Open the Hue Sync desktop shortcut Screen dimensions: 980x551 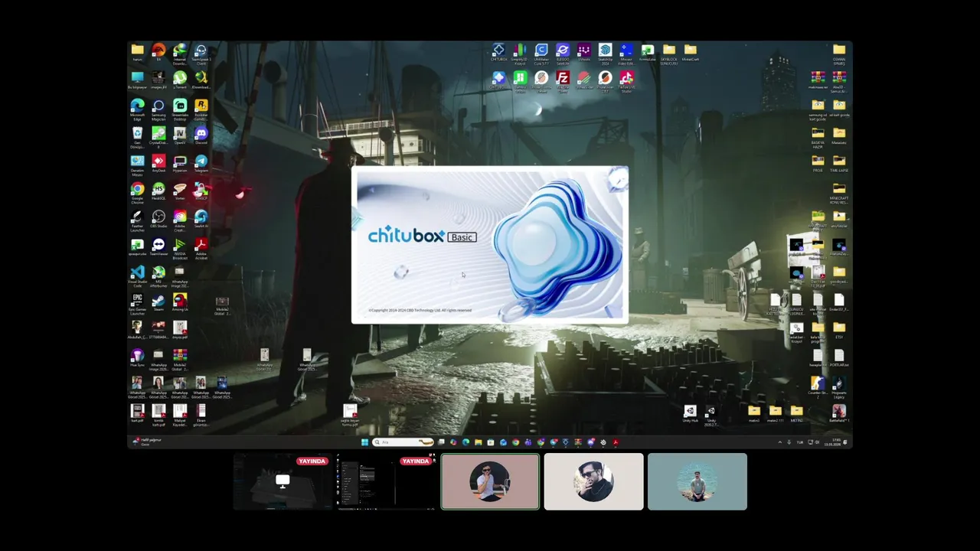(x=137, y=357)
